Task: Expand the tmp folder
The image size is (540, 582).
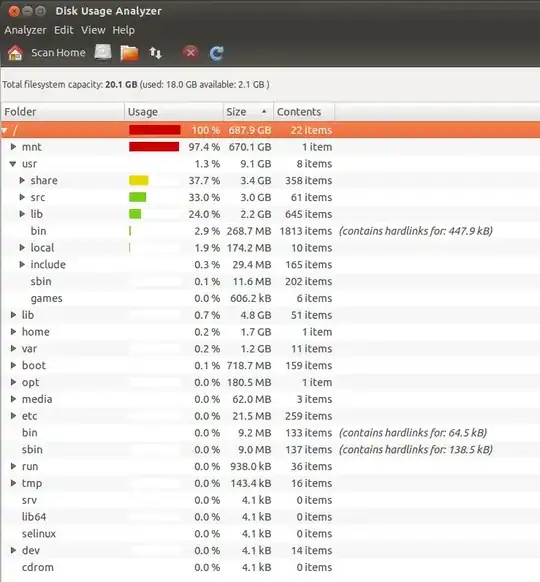Action: [13, 483]
